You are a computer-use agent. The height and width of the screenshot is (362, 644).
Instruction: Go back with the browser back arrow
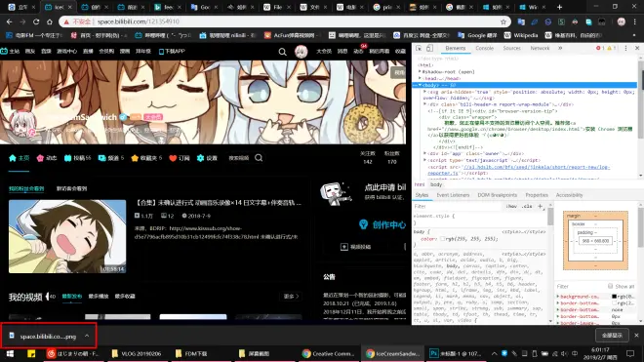point(10,21)
